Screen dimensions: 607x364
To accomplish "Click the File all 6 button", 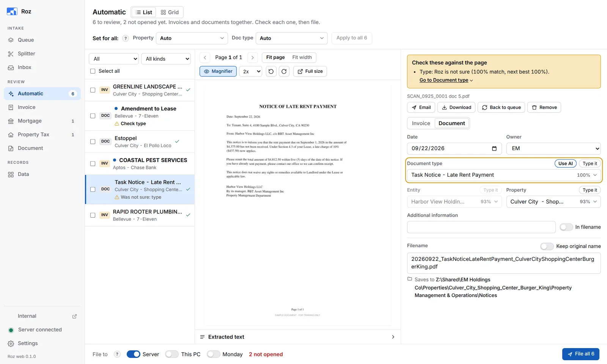I will tap(581, 354).
